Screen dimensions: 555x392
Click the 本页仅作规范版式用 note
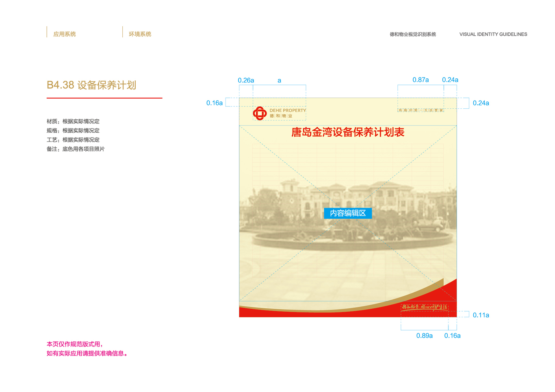(x=75, y=344)
